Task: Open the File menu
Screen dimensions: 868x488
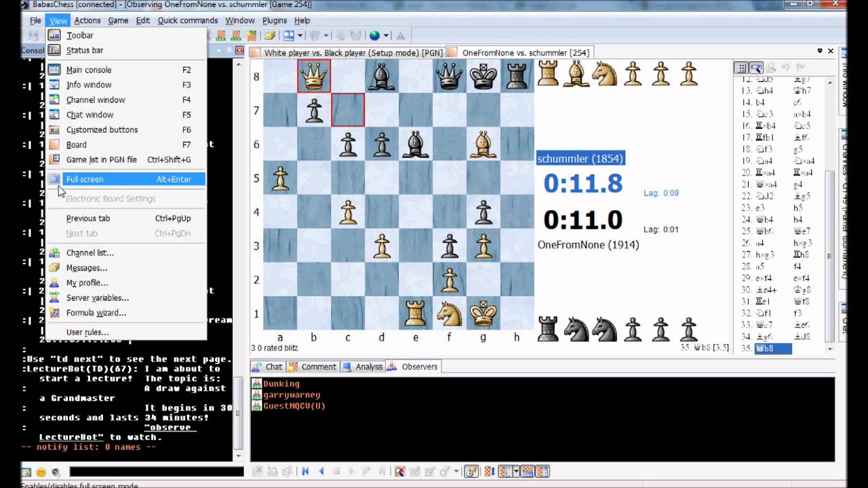Action: point(35,20)
